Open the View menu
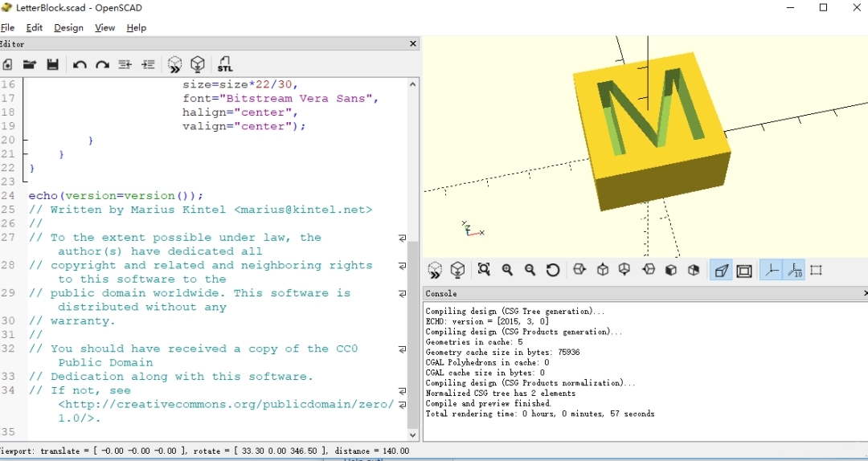 tap(104, 27)
